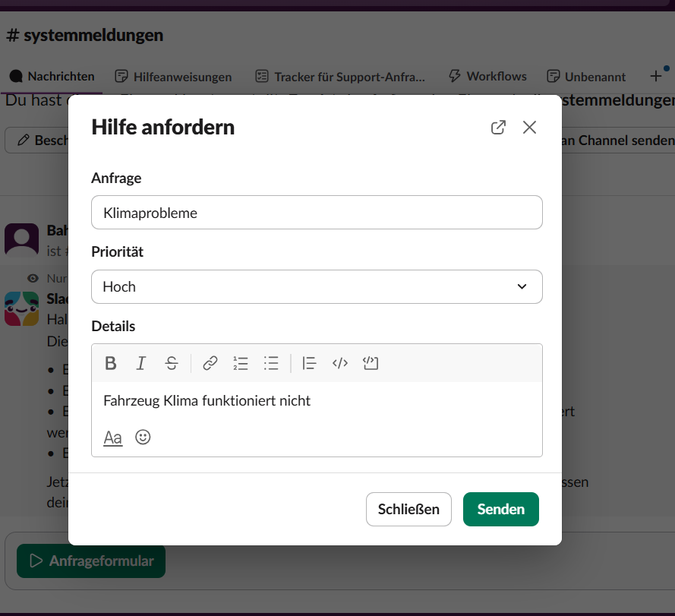Open the emoji picker in Details
675x616 pixels.
(x=143, y=438)
